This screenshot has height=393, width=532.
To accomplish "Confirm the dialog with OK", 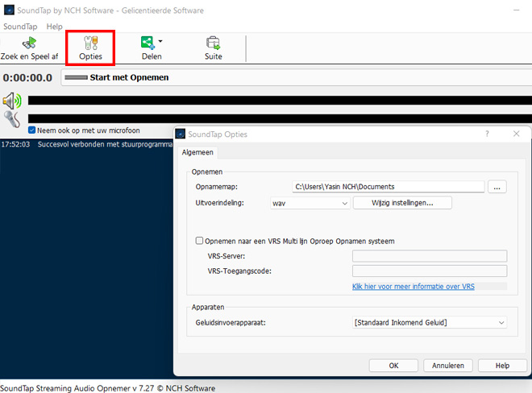I will [x=393, y=366].
